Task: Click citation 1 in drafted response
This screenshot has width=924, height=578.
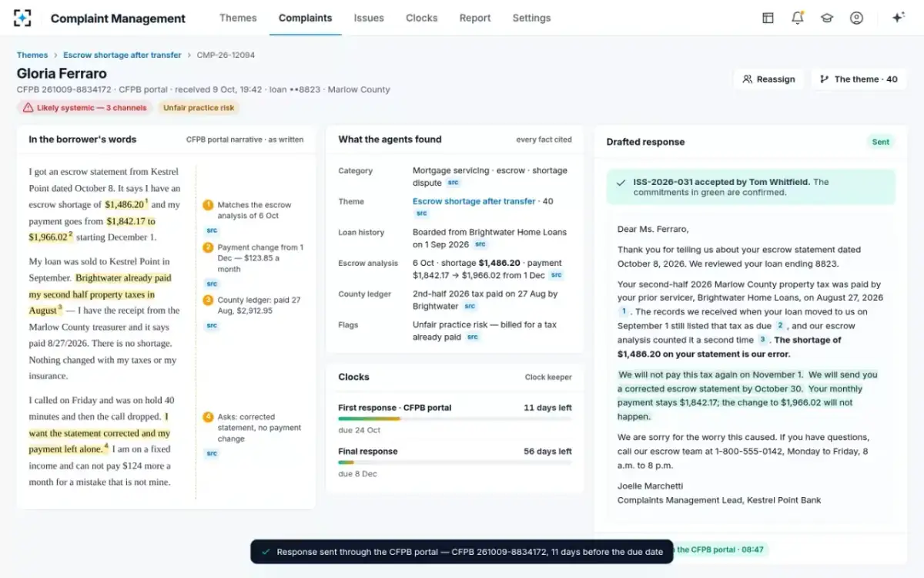Action: 624,311
